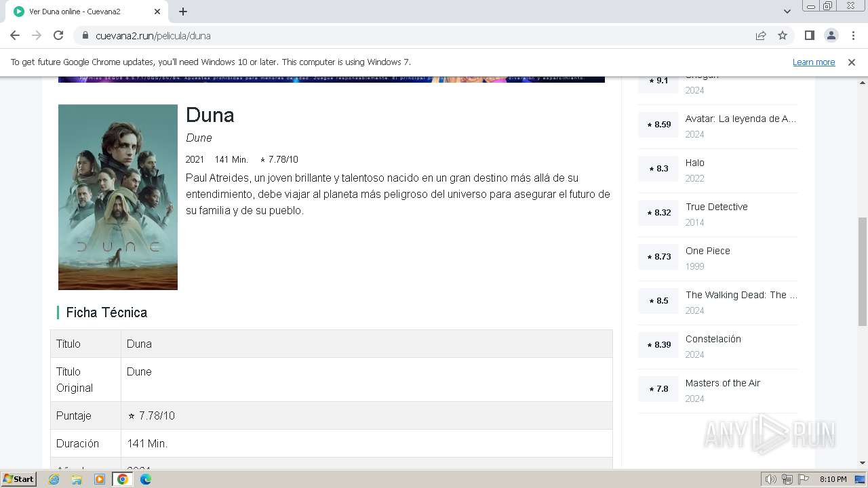Select the 8.59 rating badge for Avatar
Image resolution: width=868 pixels, height=488 pixels.
pyautogui.click(x=658, y=125)
